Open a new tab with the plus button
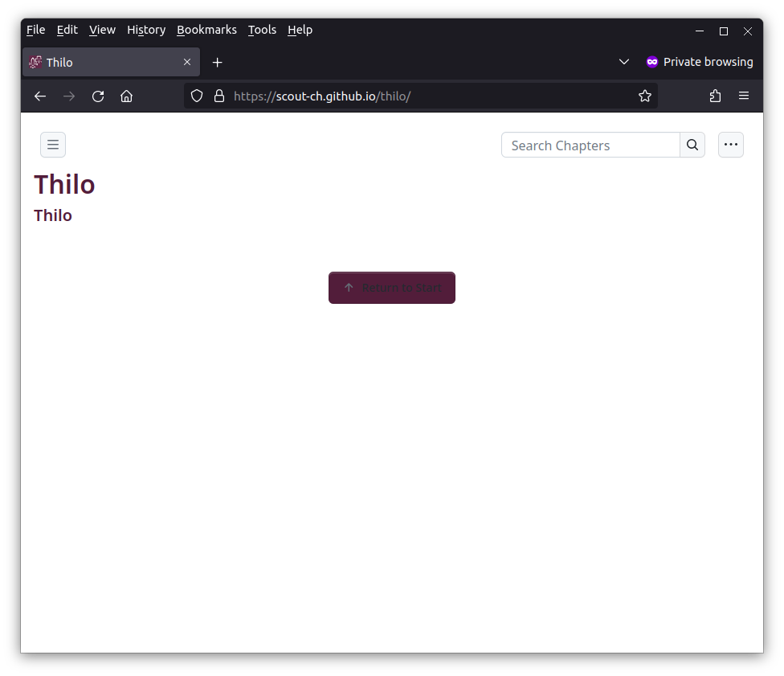The image size is (784, 676). point(217,62)
